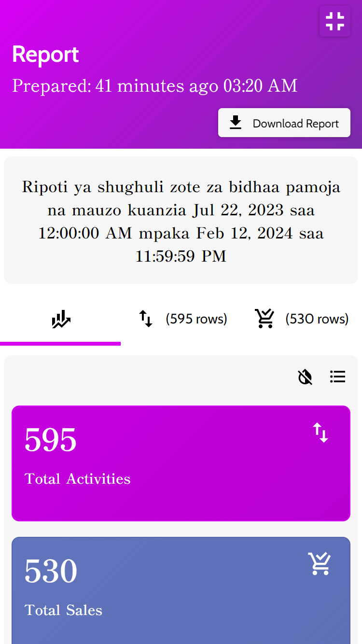
Task: Open the 530 Total Sales card
Action: pos(181,590)
